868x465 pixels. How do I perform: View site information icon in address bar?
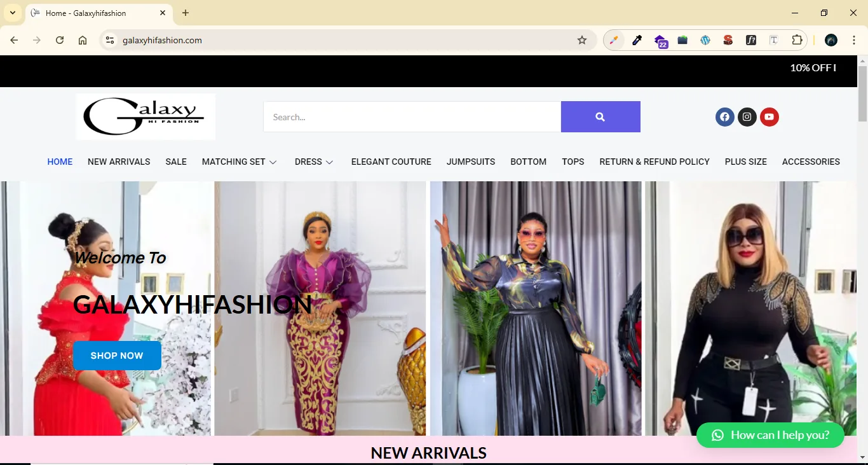110,40
